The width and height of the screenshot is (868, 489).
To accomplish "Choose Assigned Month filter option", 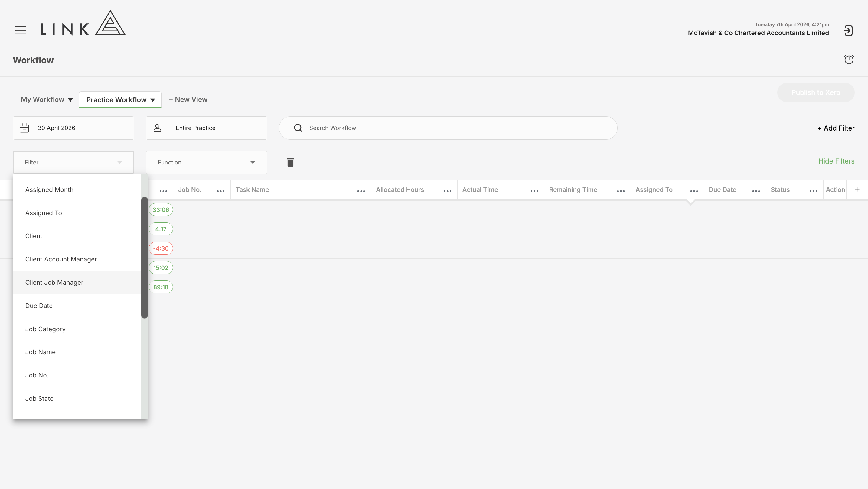I will tap(77, 189).
